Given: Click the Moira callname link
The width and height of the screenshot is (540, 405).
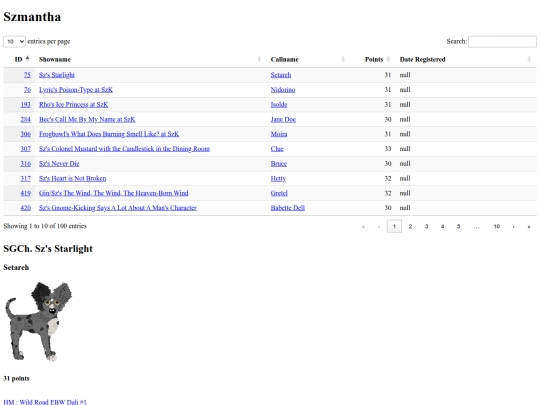Looking at the screenshot, I should [279, 134].
